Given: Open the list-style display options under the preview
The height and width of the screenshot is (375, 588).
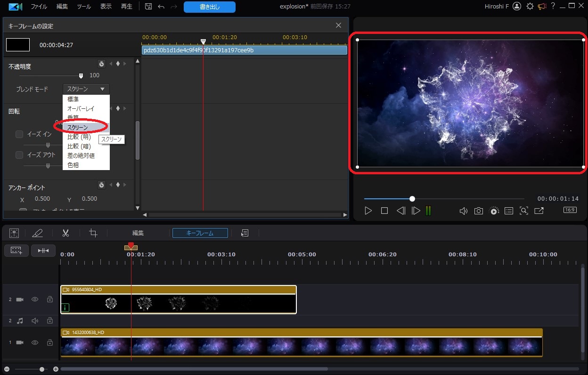Looking at the screenshot, I should (509, 211).
